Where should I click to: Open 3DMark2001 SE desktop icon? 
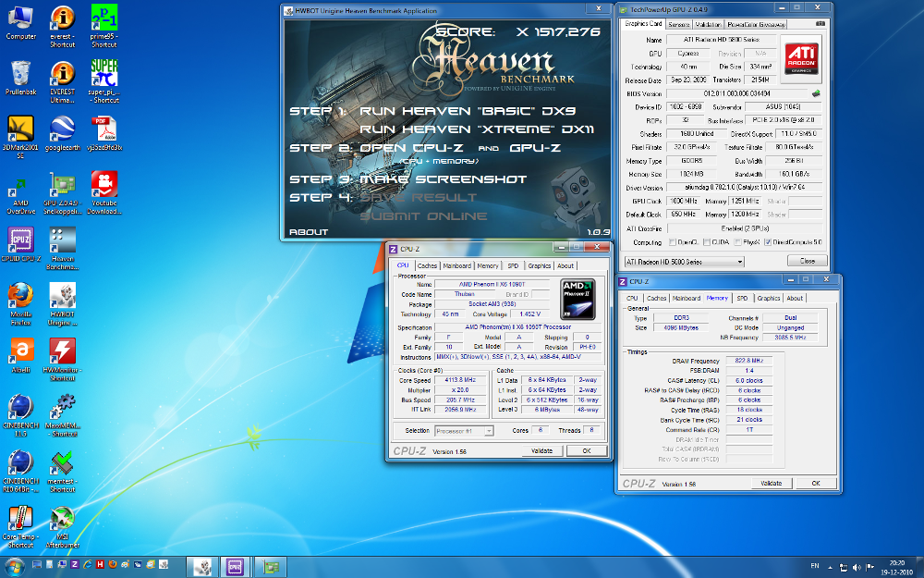tap(20, 137)
